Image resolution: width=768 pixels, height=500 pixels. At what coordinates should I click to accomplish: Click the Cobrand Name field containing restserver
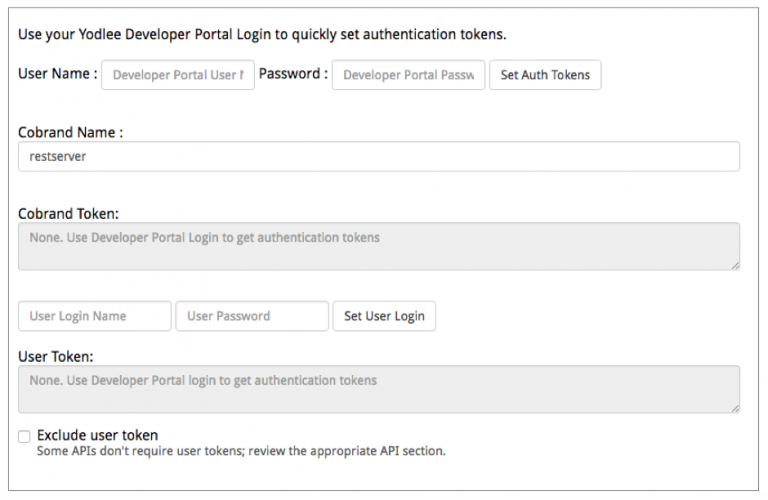[x=379, y=156]
